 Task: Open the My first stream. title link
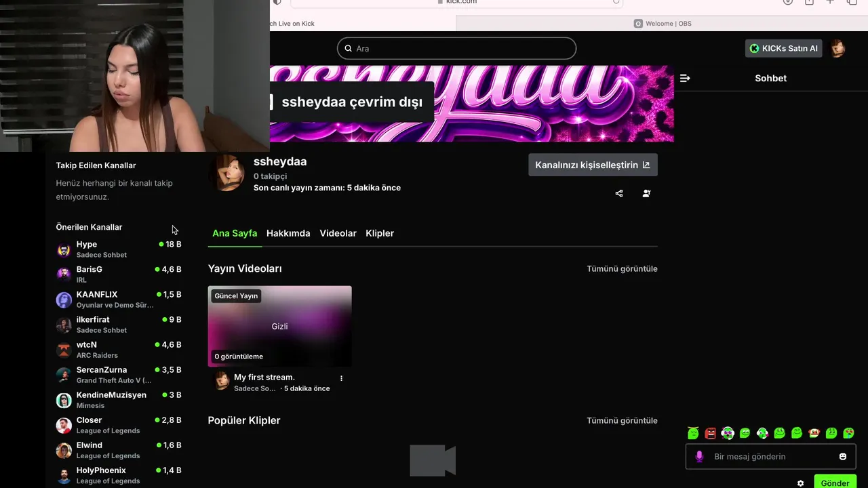pyautogui.click(x=264, y=377)
